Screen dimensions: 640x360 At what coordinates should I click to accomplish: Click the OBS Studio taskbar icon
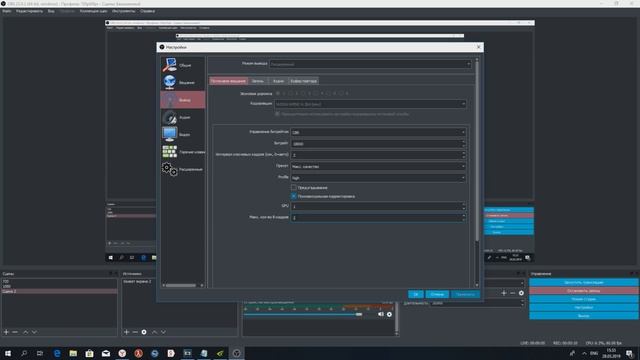point(236,353)
